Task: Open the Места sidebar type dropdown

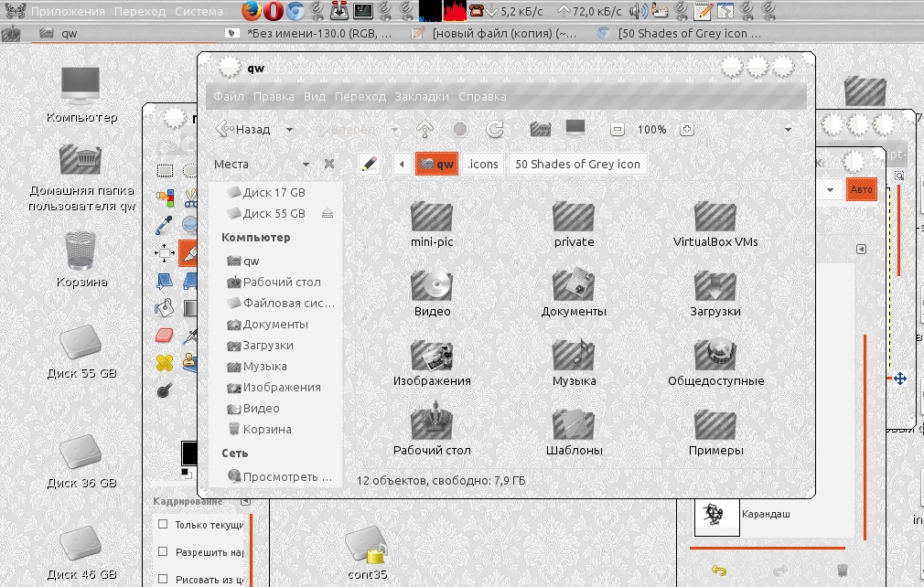Action: pos(306,165)
